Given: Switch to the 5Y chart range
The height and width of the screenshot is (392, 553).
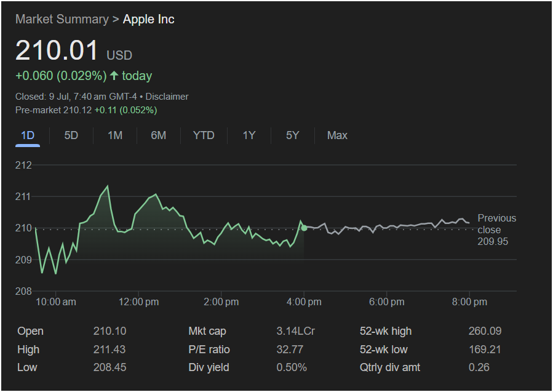Looking at the screenshot, I should pyautogui.click(x=292, y=135).
